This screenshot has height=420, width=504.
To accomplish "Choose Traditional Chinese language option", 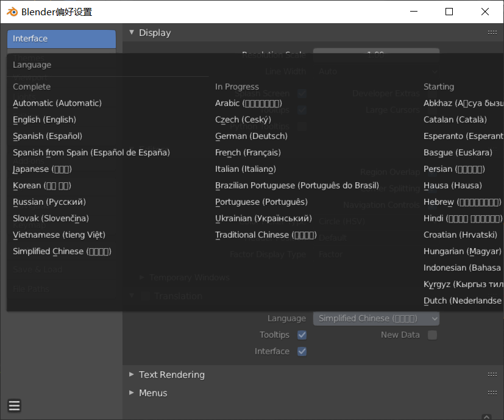I will [x=266, y=235].
